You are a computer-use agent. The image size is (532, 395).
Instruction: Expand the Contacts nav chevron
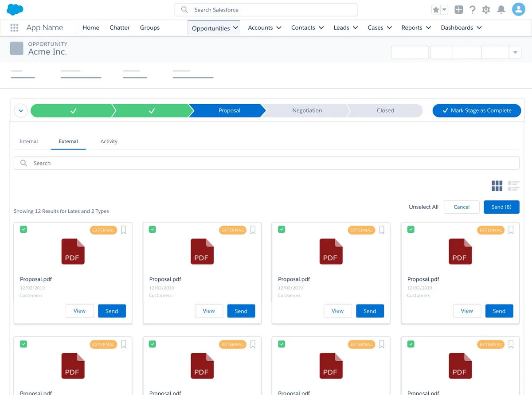click(321, 27)
